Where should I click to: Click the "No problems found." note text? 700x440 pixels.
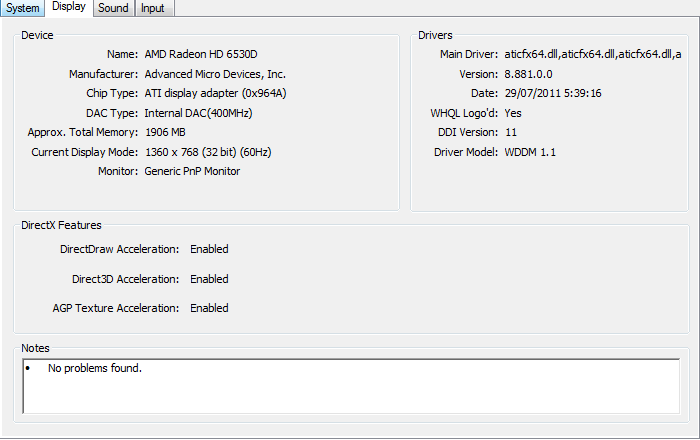95,368
